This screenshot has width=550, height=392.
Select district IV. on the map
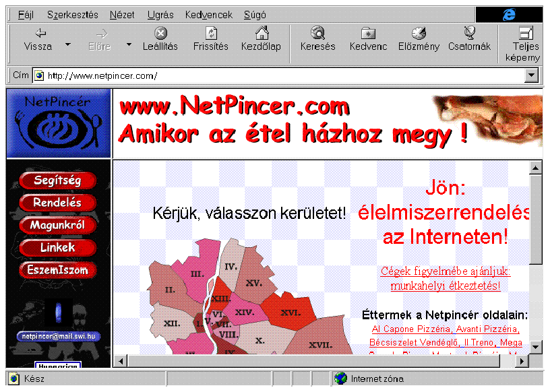[x=231, y=267]
